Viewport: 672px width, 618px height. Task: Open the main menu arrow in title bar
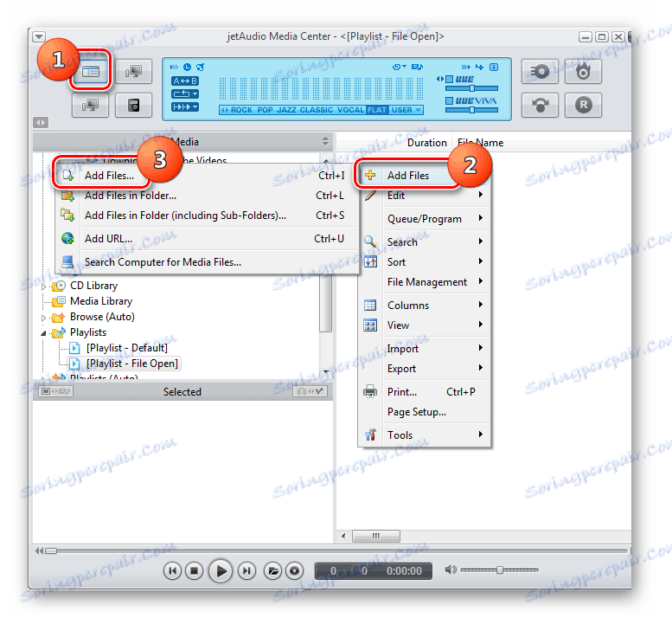tap(39, 36)
